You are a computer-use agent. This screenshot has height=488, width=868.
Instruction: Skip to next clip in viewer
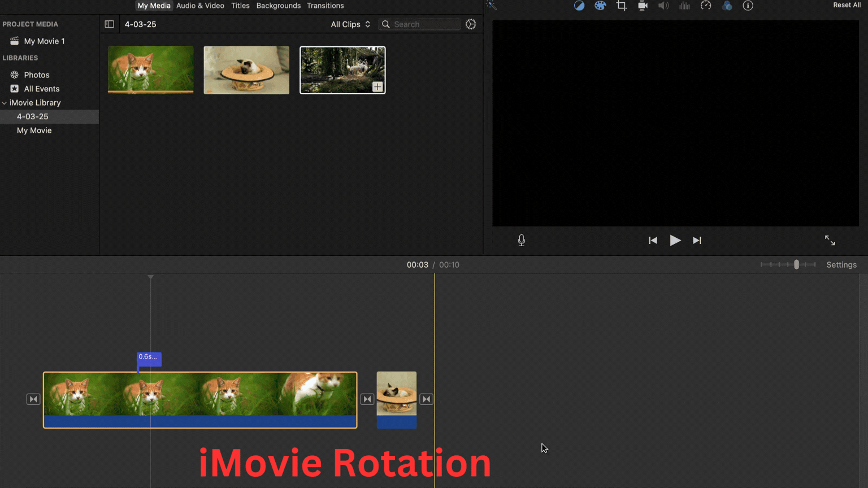[697, 241]
